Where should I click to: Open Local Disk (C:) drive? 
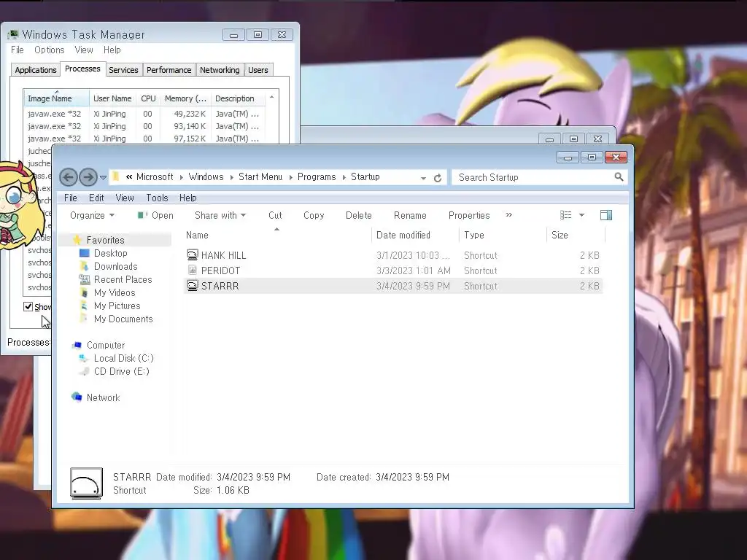(123, 358)
